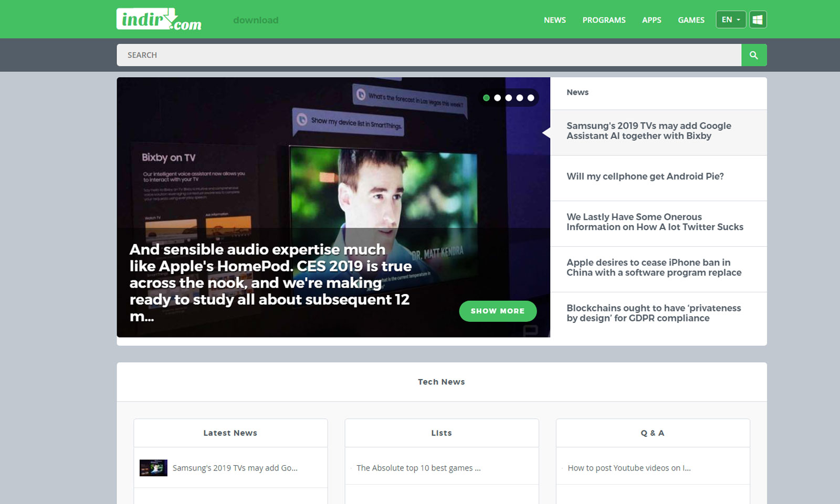Viewport: 840px width, 504px height.
Task: Open the Blockchains GDPR compliance headline
Action: click(654, 313)
